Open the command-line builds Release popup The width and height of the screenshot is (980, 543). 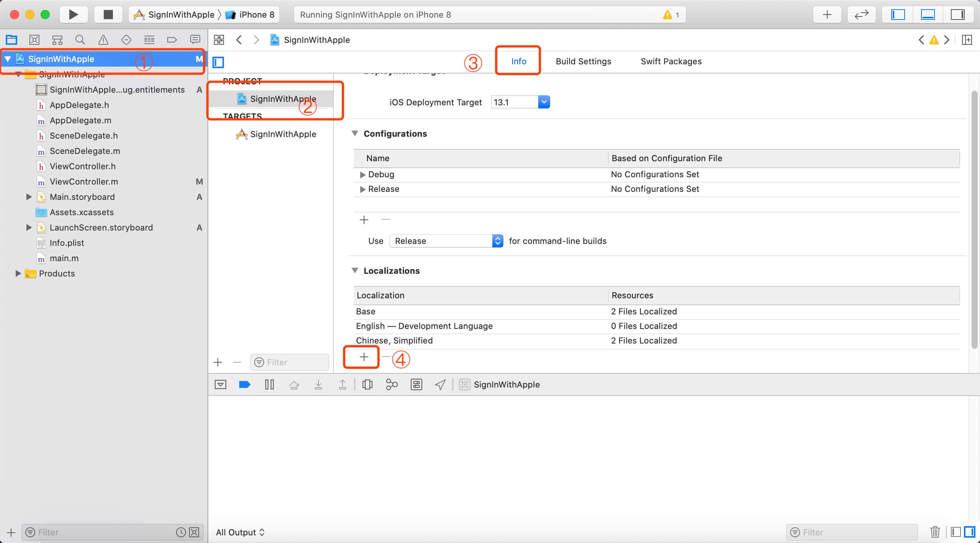pos(446,241)
